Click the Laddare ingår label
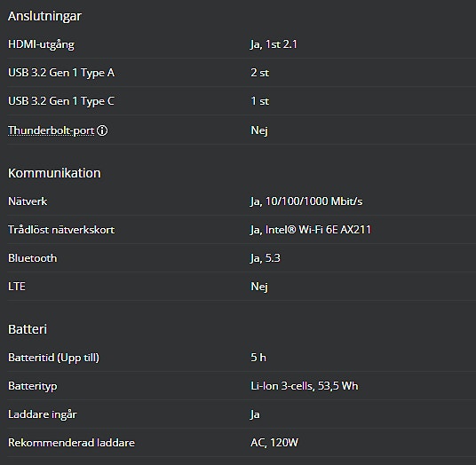The image size is (476, 465). pyautogui.click(x=43, y=414)
